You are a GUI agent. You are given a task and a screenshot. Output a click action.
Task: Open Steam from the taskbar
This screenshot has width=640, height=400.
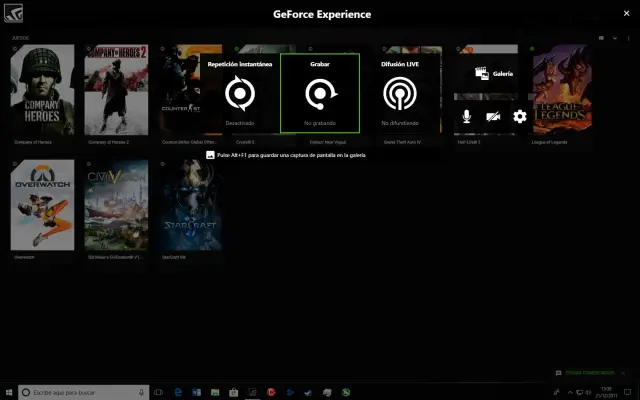(308, 392)
